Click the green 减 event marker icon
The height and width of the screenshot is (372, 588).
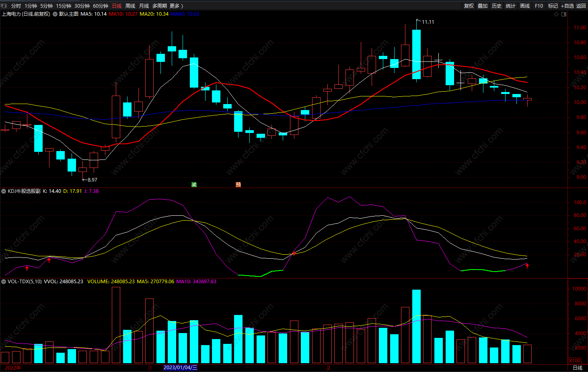click(x=194, y=185)
